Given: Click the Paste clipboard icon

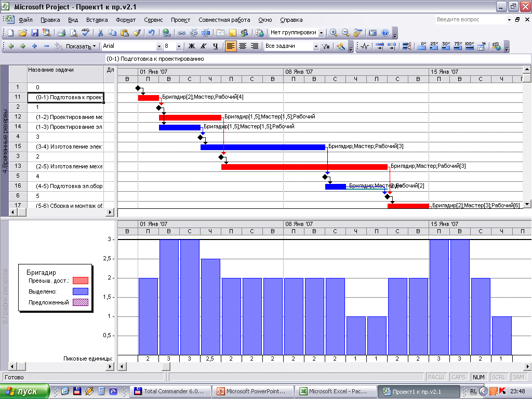Looking at the screenshot, I should [x=125, y=33].
